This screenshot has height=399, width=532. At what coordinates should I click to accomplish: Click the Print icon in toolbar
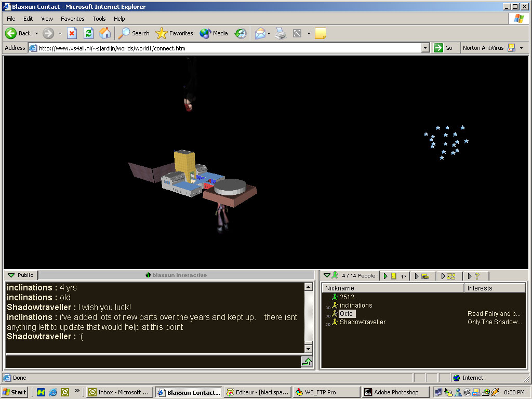281,33
